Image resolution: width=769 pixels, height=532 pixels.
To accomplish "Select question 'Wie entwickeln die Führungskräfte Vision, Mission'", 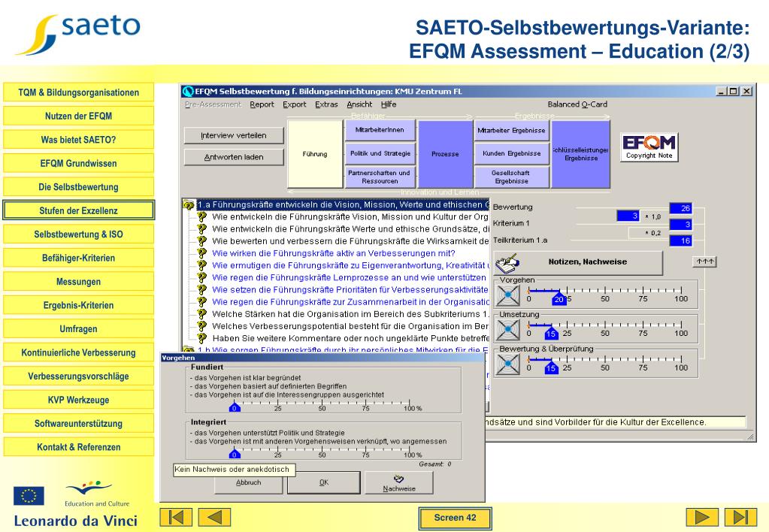I will click(350, 216).
